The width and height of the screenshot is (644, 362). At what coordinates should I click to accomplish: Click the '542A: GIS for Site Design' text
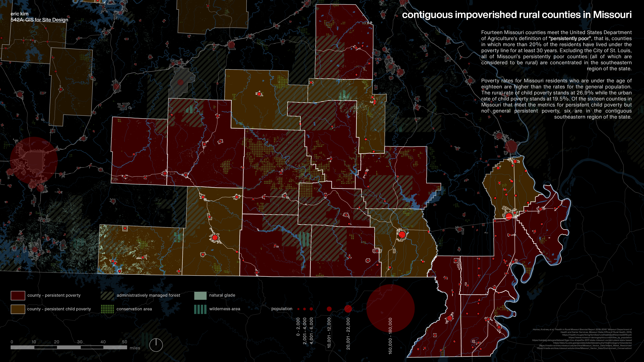[39, 20]
